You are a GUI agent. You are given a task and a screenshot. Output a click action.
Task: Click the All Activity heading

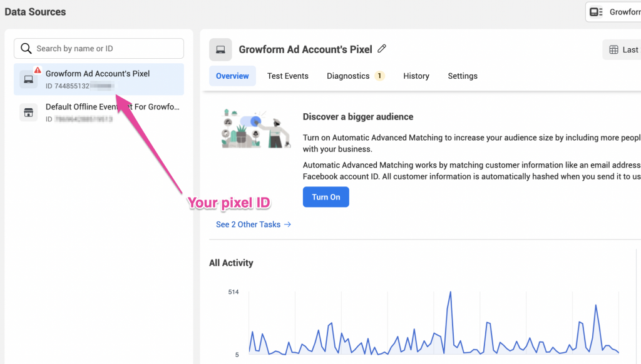tap(231, 263)
